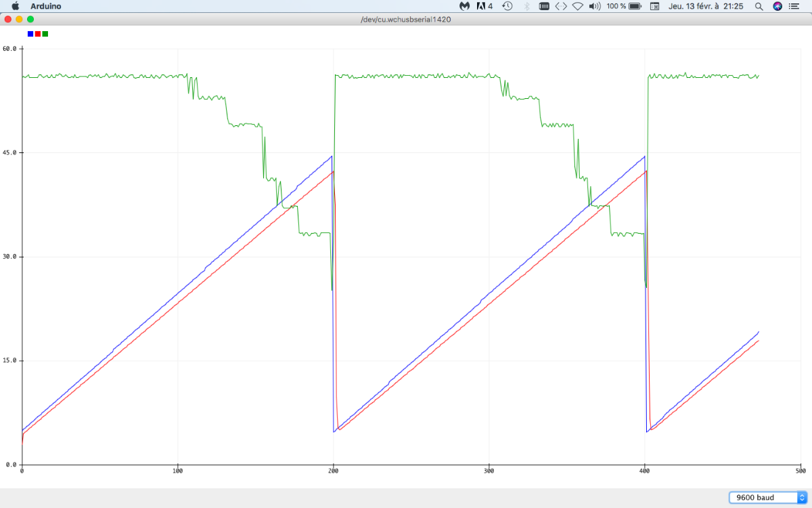Click the 300 x-axis label
This screenshot has height=508, width=812.
click(489, 470)
